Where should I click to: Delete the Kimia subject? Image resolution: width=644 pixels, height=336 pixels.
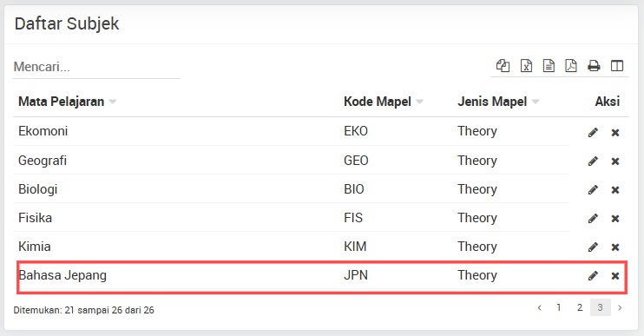(614, 247)
